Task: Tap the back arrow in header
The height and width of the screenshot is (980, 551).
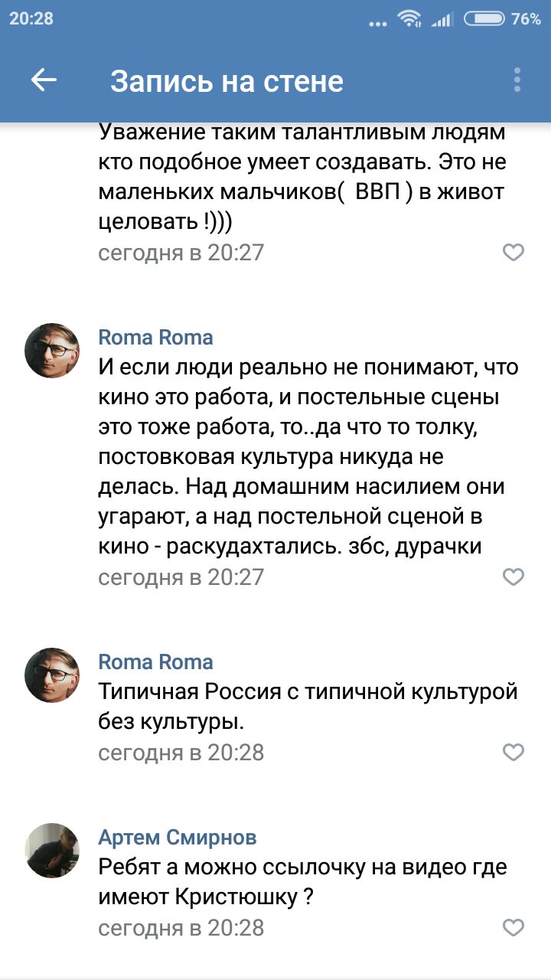Action: pos(44,80)
